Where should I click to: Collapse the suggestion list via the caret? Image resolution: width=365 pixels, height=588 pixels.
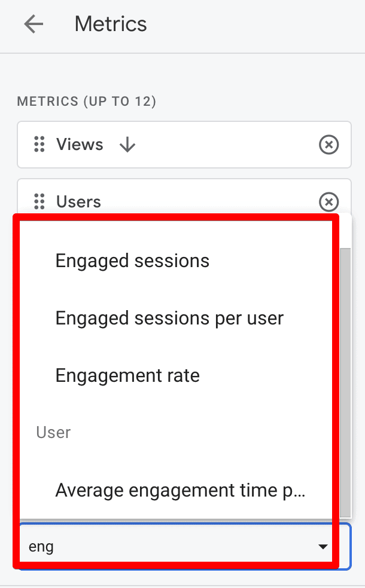click(323, 546)
